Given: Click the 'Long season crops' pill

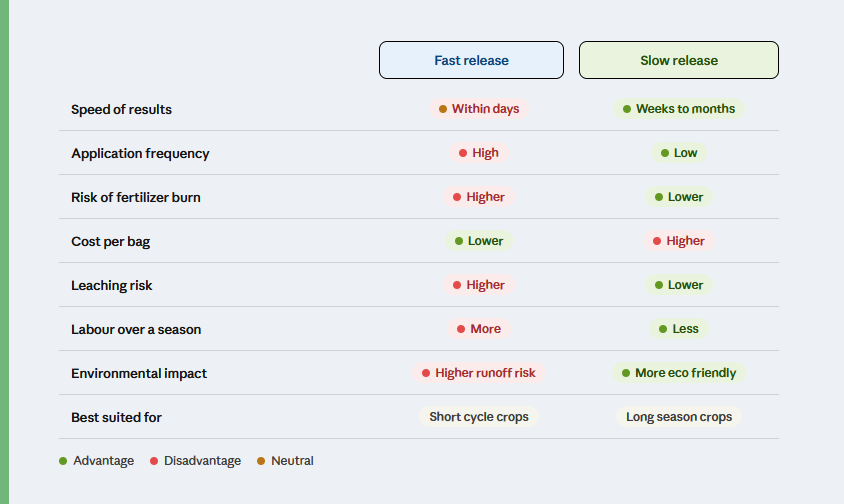Looking at the screenshot, I should 678,417.
